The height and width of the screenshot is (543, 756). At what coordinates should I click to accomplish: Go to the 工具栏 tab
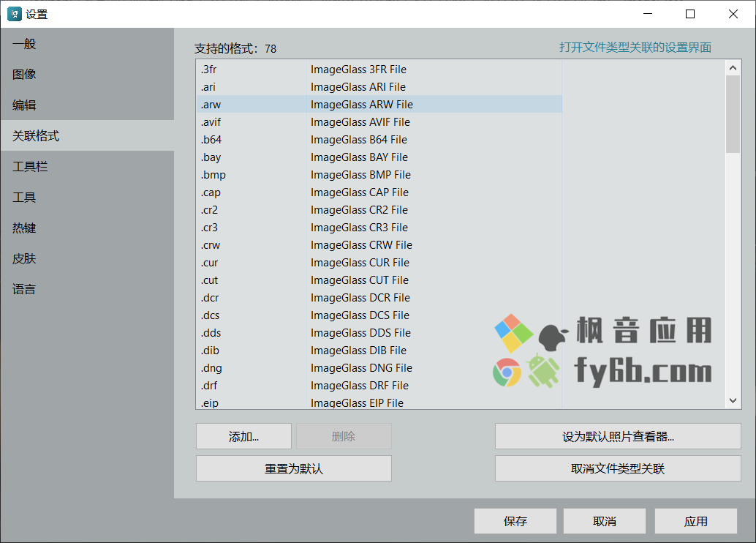coord(87,167)
